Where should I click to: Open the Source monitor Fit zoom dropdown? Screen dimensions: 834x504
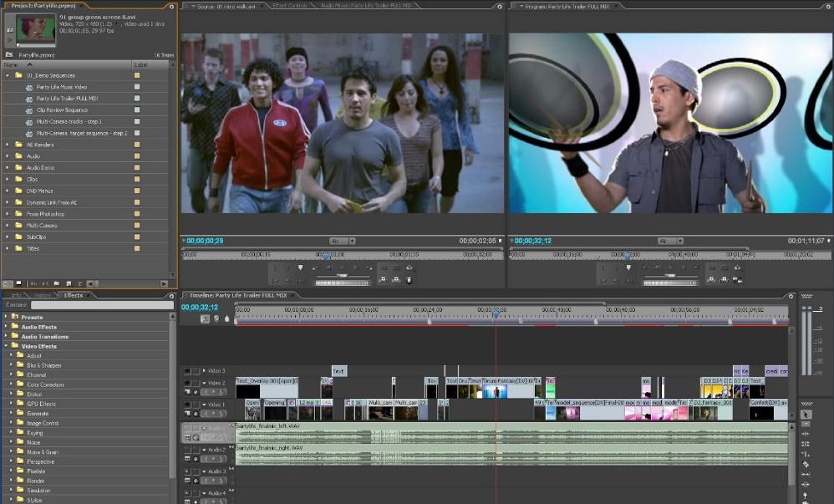point(343,241)
